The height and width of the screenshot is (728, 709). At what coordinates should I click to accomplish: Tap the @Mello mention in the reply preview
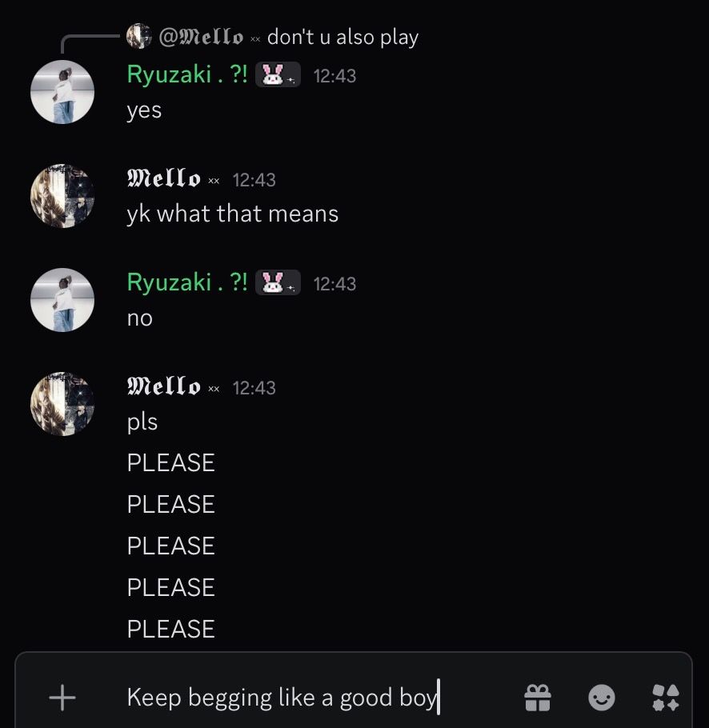[x=201, y=37]
